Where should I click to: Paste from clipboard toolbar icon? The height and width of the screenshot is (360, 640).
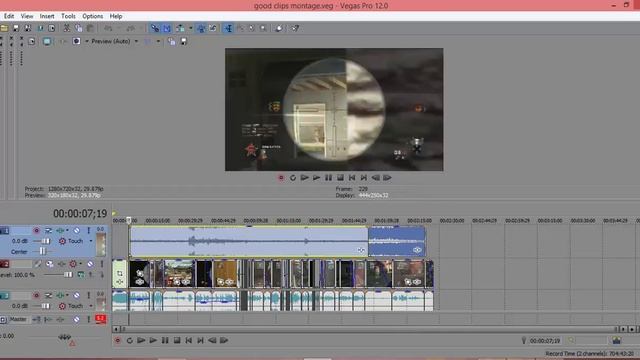click(x=90, y=28)
